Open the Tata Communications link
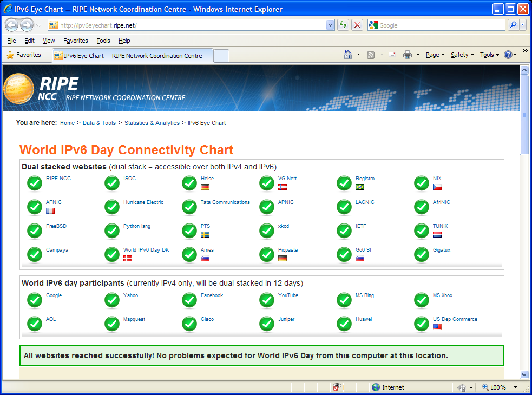The image size is (532, 395). click(x=225, y=202)
